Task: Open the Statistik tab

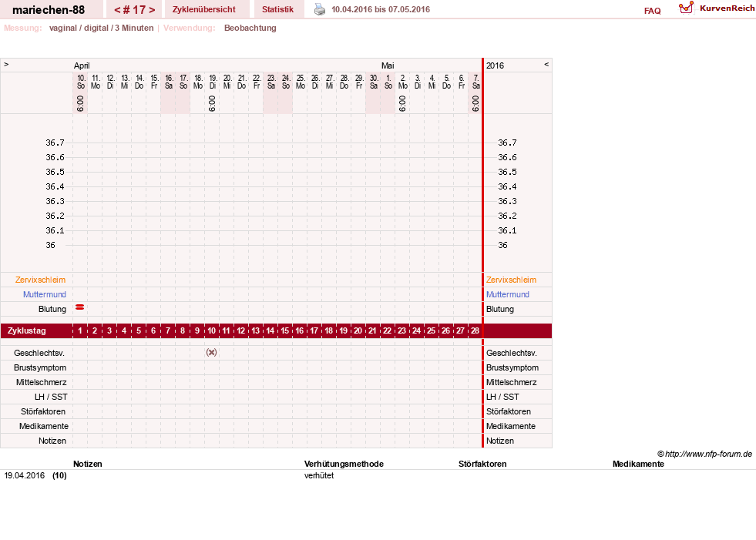Action: [277, 9]
